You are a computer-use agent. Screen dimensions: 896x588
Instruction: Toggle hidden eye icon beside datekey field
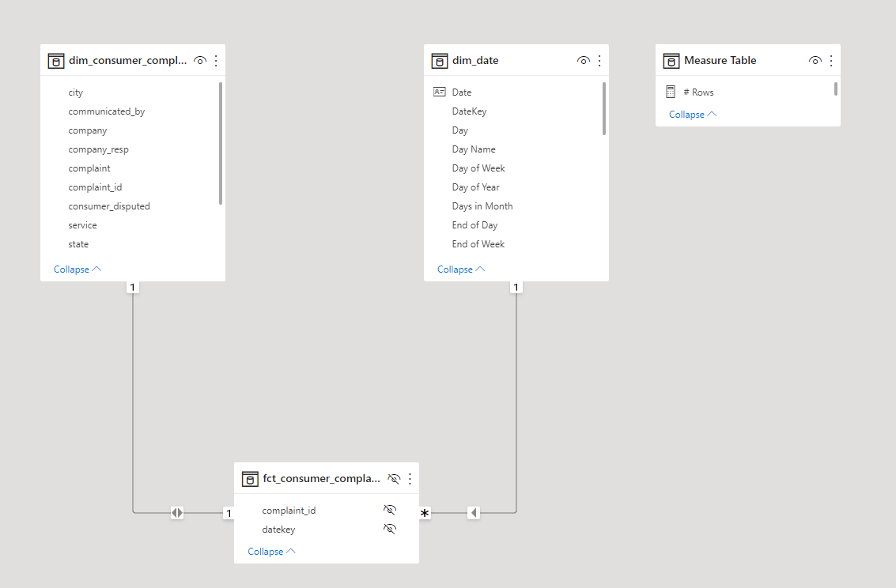coord(389,530)
